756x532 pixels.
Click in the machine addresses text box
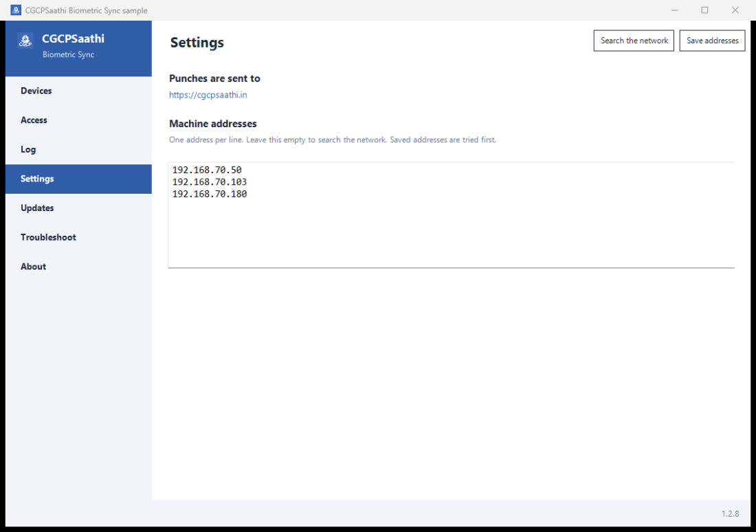coord(452,215)
